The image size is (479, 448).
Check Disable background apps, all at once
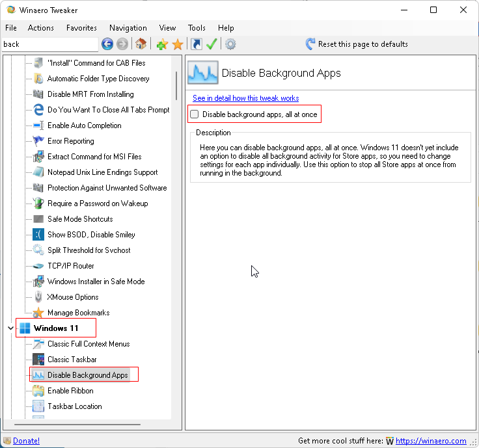point(195,114)
